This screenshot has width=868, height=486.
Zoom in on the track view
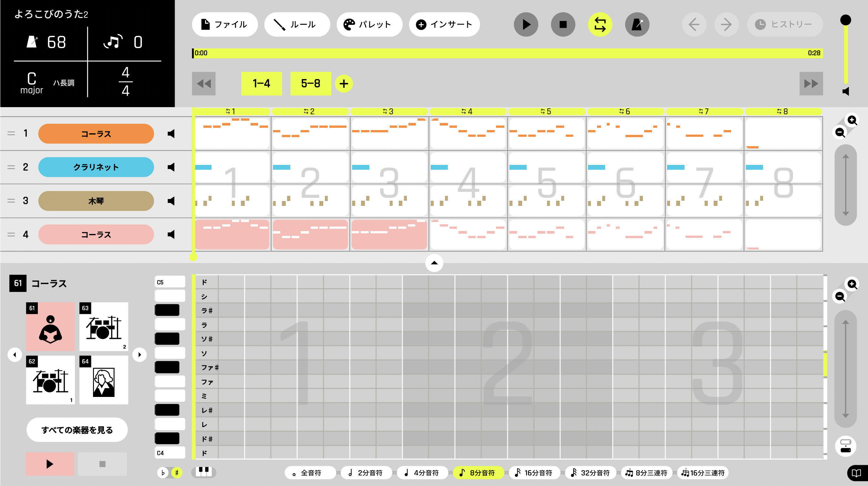852,120
